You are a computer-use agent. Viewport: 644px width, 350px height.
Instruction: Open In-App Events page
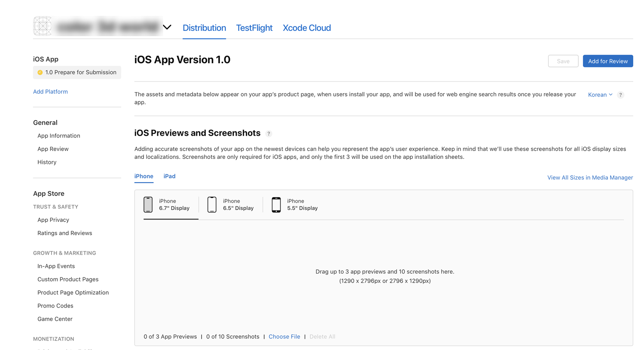click(56, 266)
